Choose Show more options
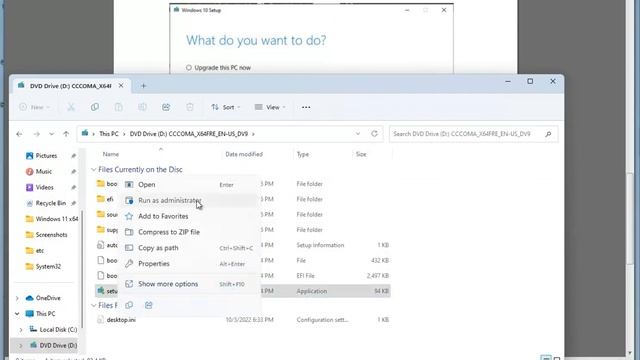This screenshot has width=640, height=360. tap(189, 284)
